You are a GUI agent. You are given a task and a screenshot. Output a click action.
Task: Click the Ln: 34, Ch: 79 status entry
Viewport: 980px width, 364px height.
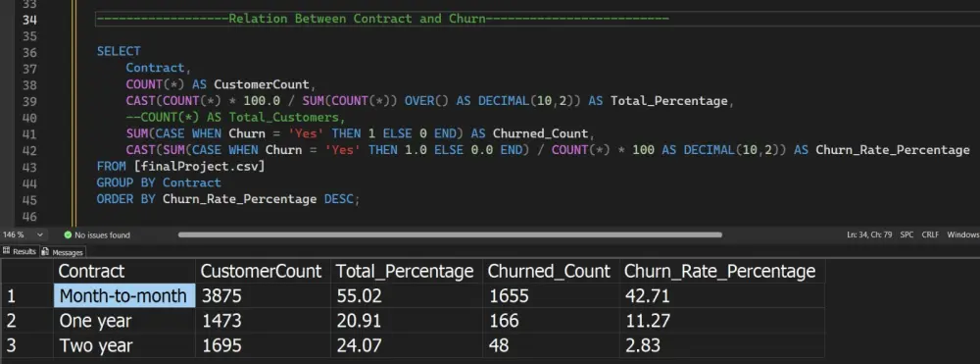point(869,235)
